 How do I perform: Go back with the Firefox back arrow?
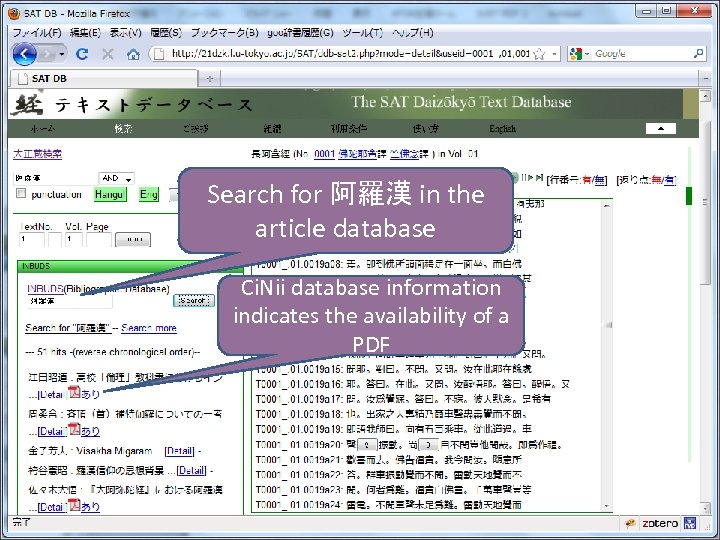point(24,54)
